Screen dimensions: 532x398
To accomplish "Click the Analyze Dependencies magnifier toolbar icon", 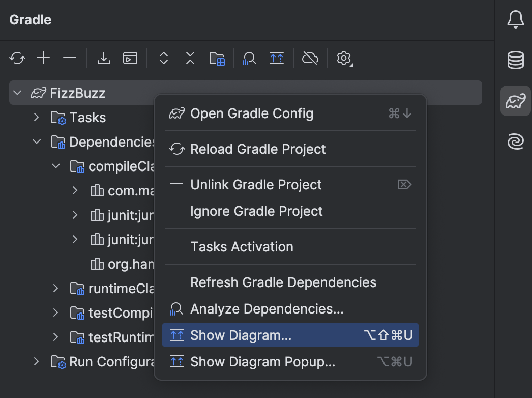I will point(249,58).
